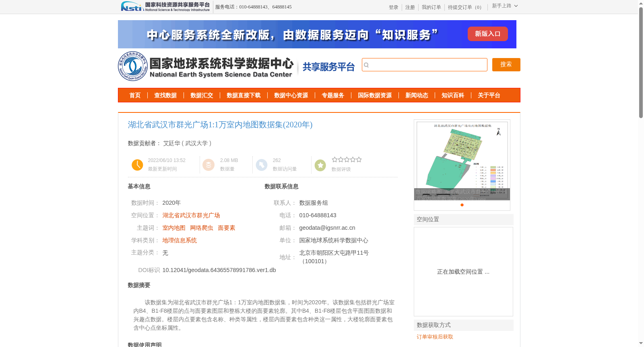Click the 网络爬虫 keyword link
The height and width of the screenshot is (347, 644).
[202, 228]
